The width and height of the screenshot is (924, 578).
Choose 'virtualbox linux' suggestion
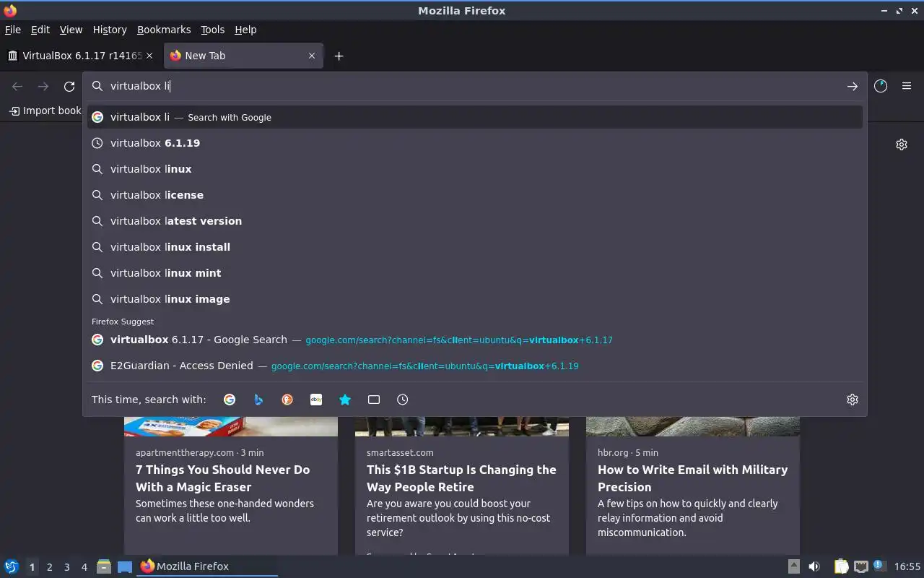point(474,169)
